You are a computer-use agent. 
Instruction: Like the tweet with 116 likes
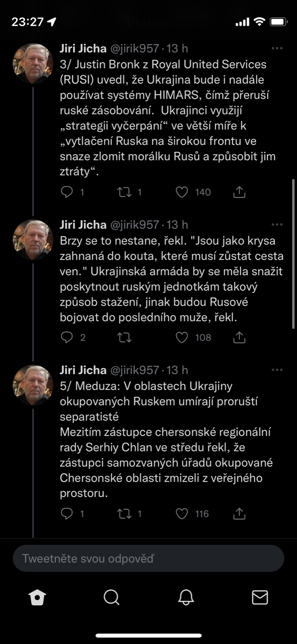point(182,514)
